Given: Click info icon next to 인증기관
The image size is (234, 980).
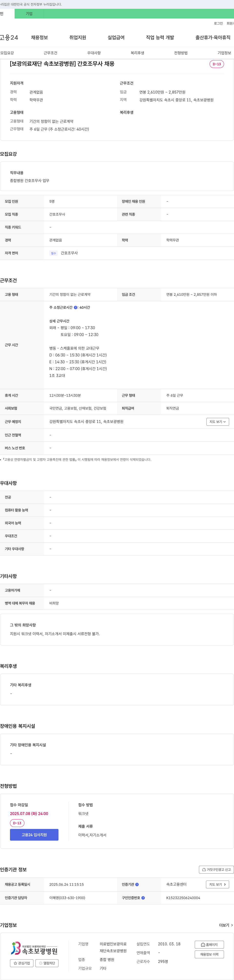Looking at the screenshot, I should [x=137, y=884].
